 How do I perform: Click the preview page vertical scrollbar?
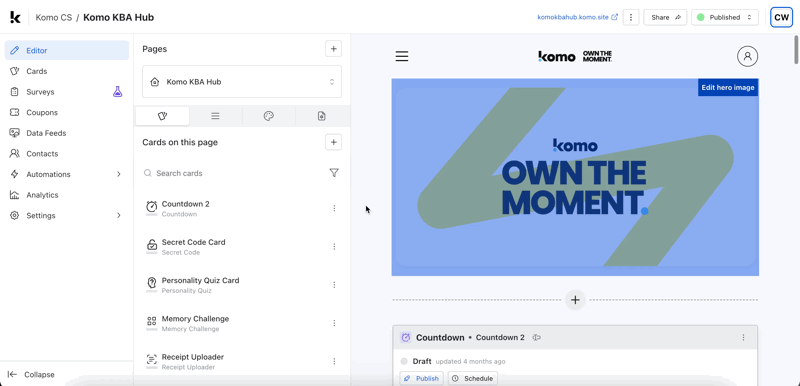tap(796, 49)
